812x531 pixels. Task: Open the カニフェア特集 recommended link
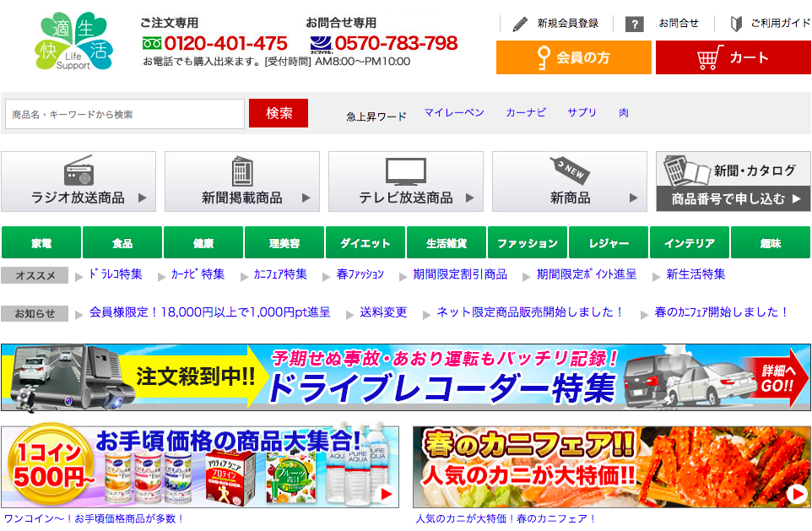[280, 274]
